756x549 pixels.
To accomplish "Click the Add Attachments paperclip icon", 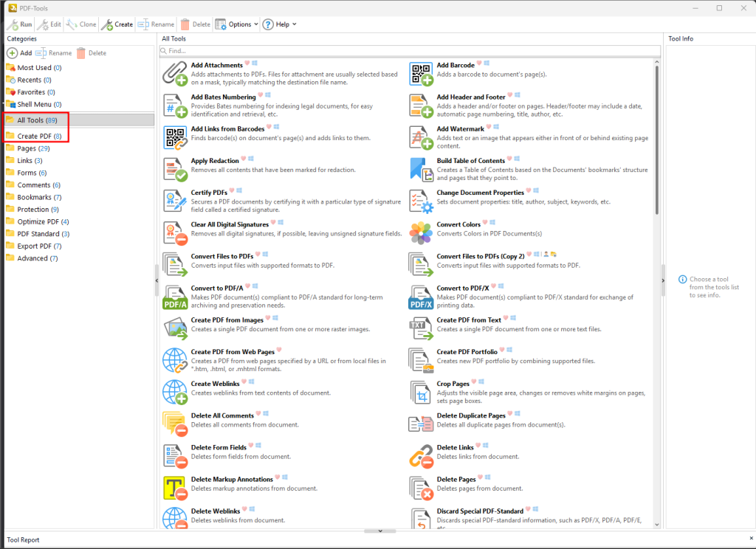I will coord(174,73).
